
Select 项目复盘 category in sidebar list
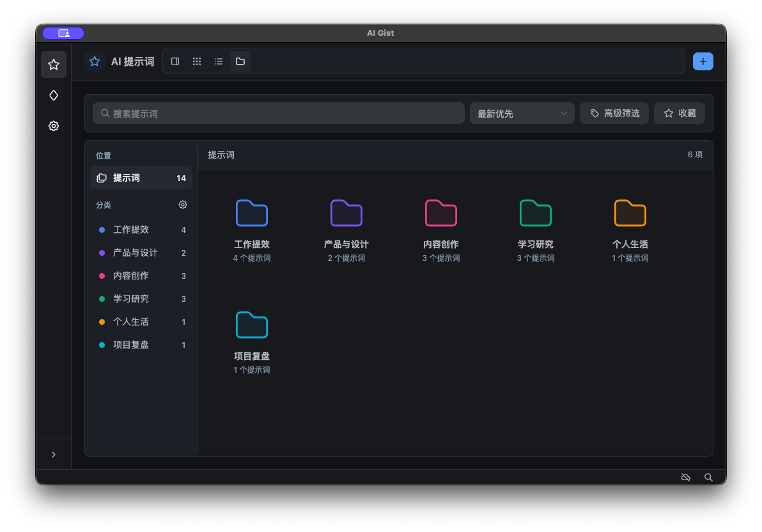pyautogui.click(x=141, y=345)
